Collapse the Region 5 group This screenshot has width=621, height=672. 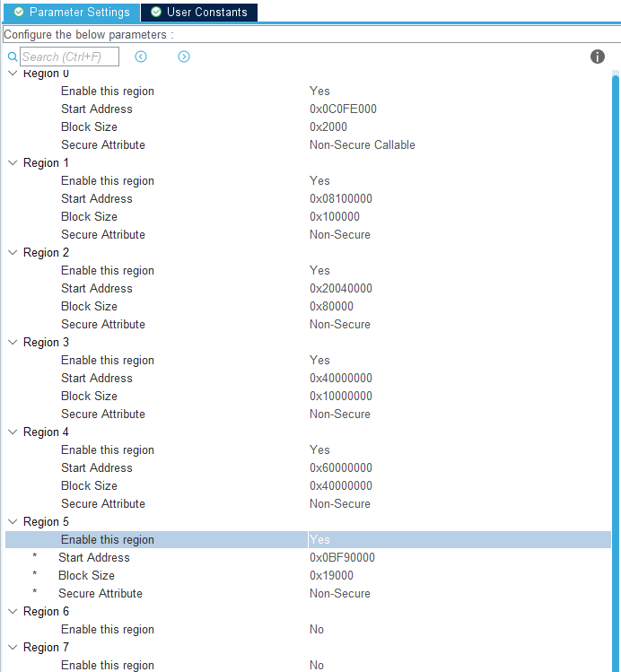click(x=13, y=521)
